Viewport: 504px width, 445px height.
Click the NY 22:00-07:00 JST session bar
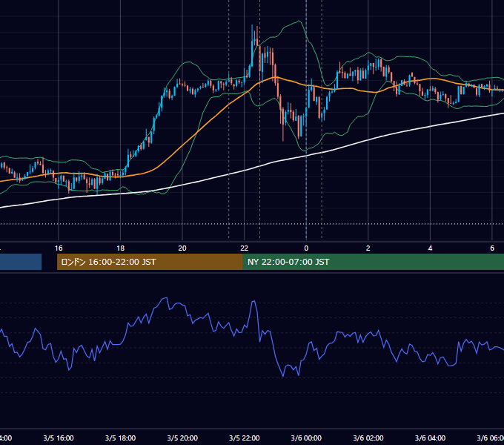pos(373,262)
